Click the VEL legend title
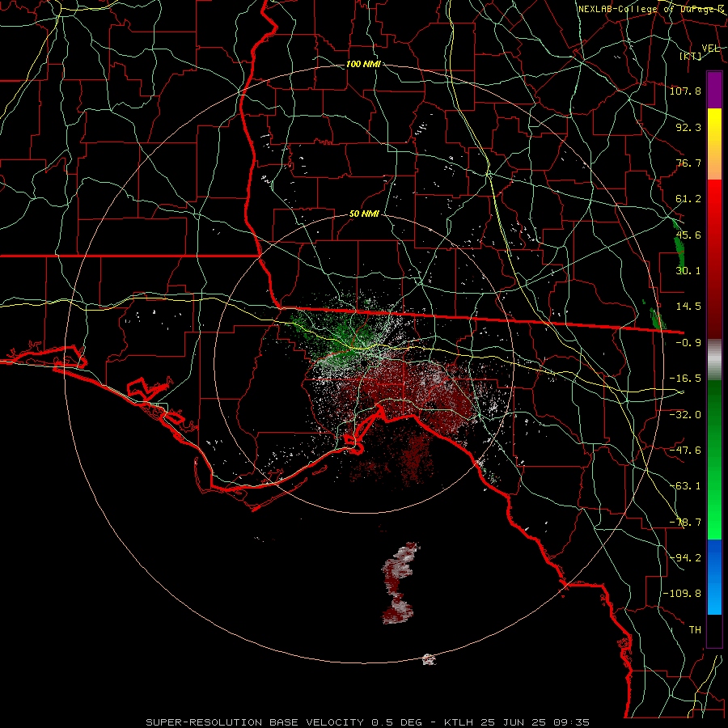 tap(711, 49)
